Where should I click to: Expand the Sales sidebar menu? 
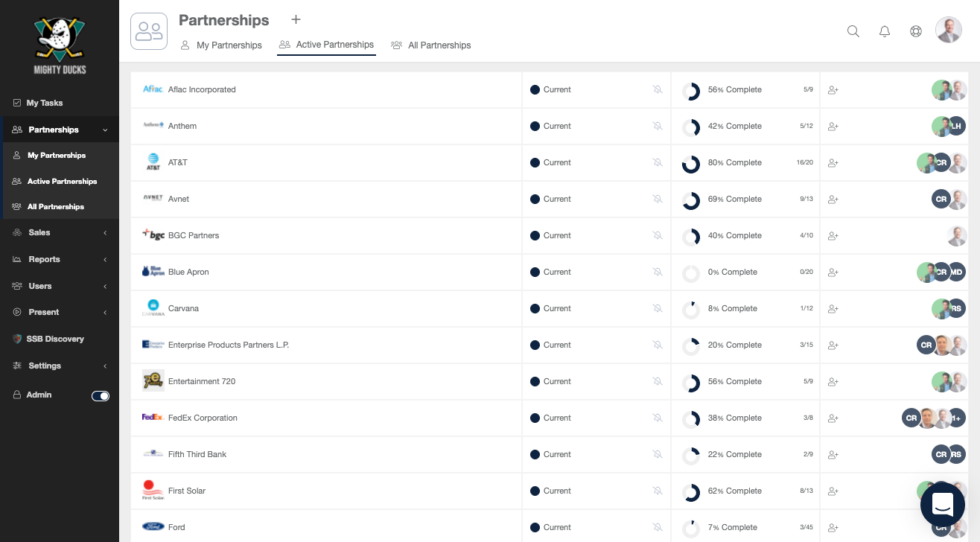click(x=39, y=232)
